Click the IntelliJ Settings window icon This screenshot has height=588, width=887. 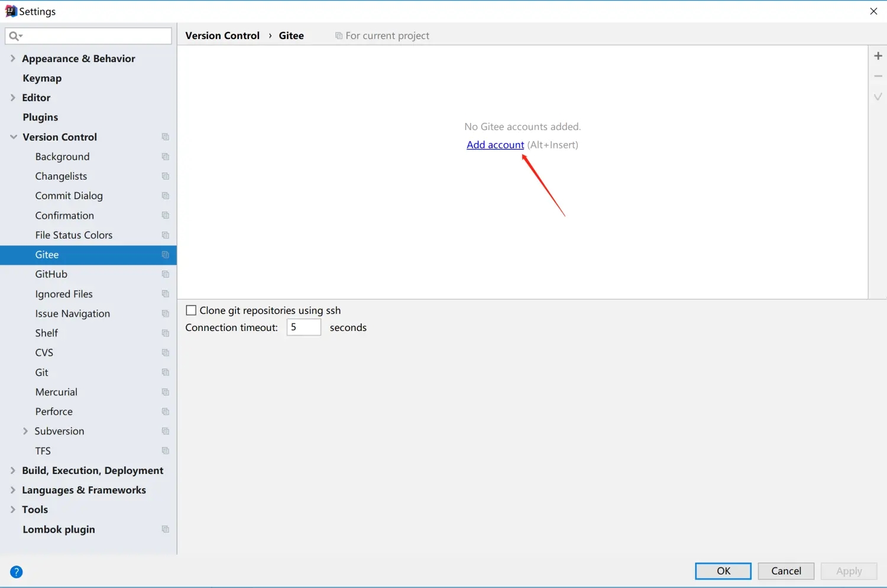click(11, 11)
